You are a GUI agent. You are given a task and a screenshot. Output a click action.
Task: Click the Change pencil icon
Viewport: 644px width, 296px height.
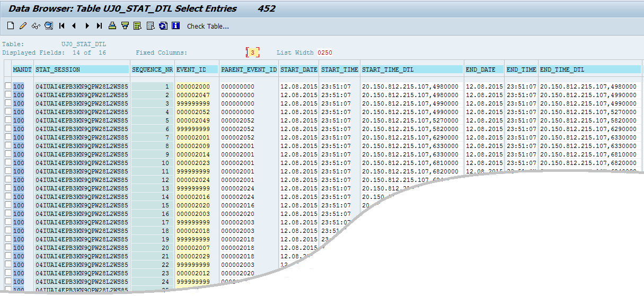(23, 26)
